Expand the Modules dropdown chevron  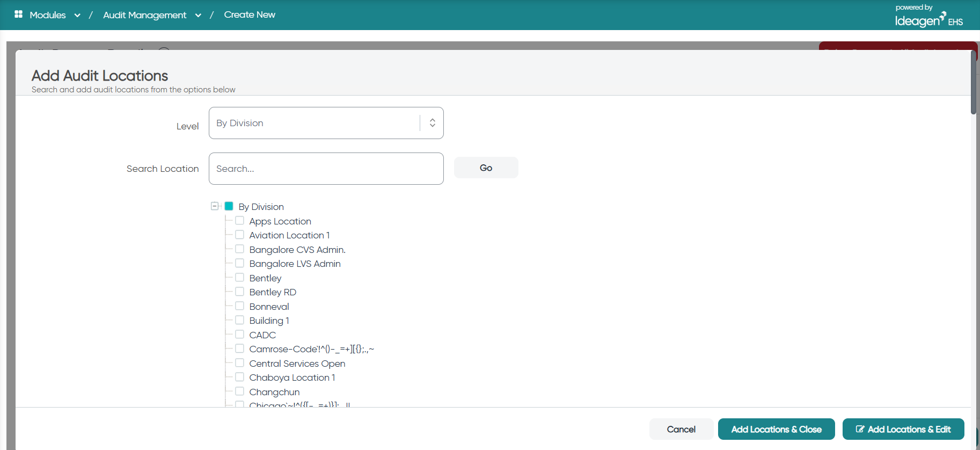pyautogui.click(x=77, y=15)
